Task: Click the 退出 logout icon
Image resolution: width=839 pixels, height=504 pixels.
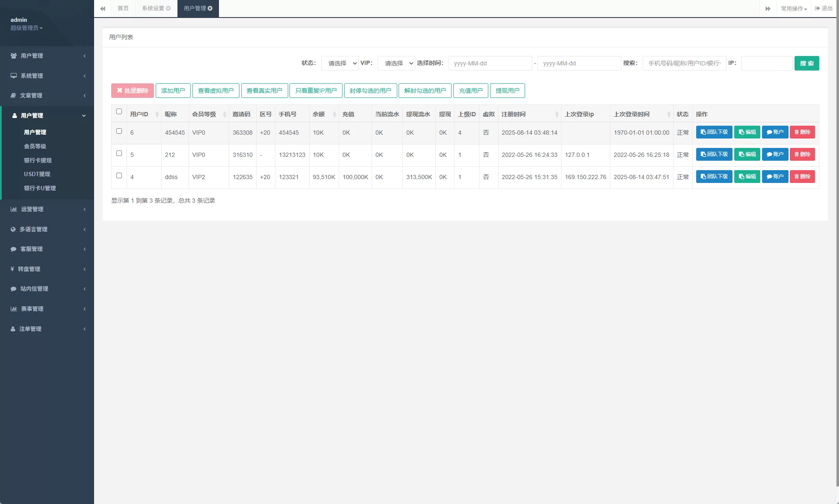Action: (817, 9)
